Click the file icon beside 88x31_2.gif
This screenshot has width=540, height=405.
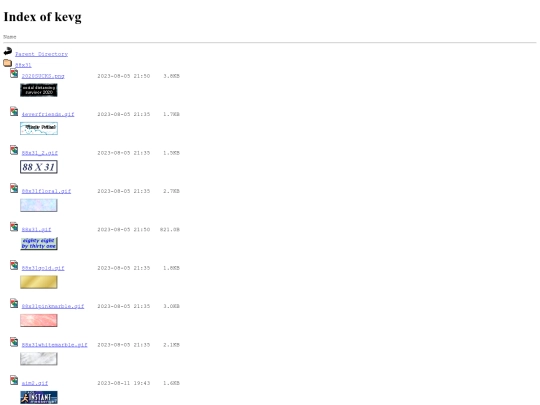coord(14,150)
